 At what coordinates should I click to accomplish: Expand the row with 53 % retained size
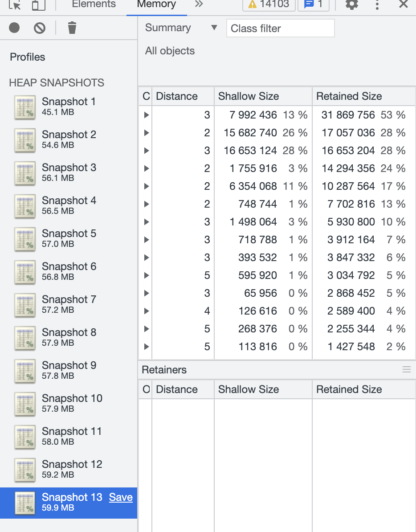pos(147,115)
